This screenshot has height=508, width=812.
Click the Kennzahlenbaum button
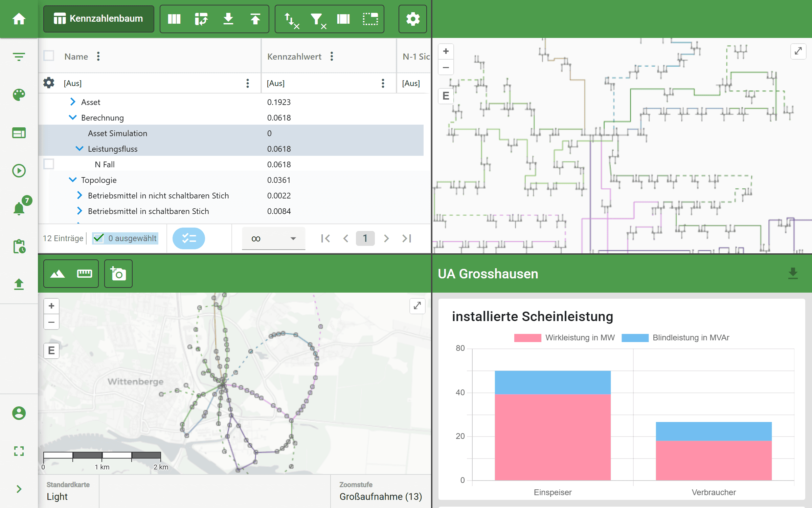pos(98,19)
